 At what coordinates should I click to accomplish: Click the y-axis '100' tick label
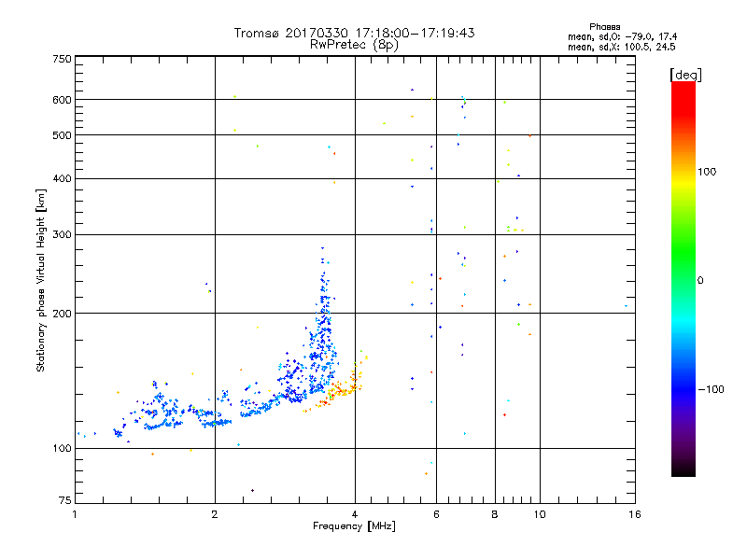[x=62, y=449]
